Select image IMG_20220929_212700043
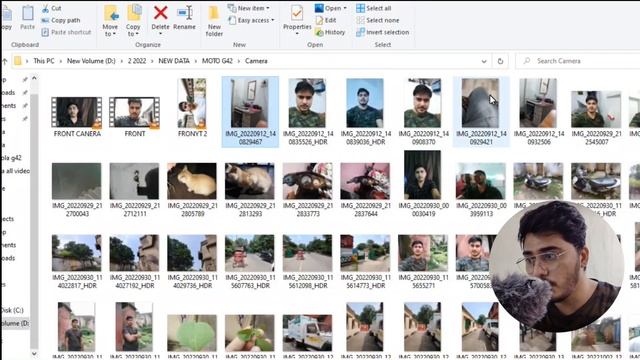 (77, 189)
